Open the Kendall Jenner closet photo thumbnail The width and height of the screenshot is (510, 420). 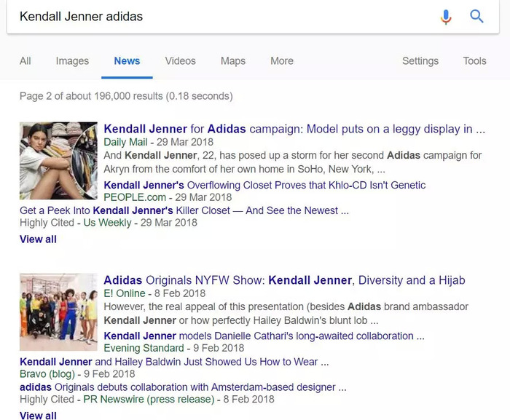point(58,161)
